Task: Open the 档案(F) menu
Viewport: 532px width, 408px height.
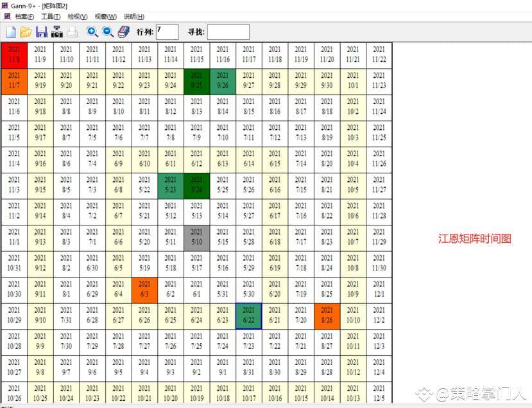Action: (24, 17)
